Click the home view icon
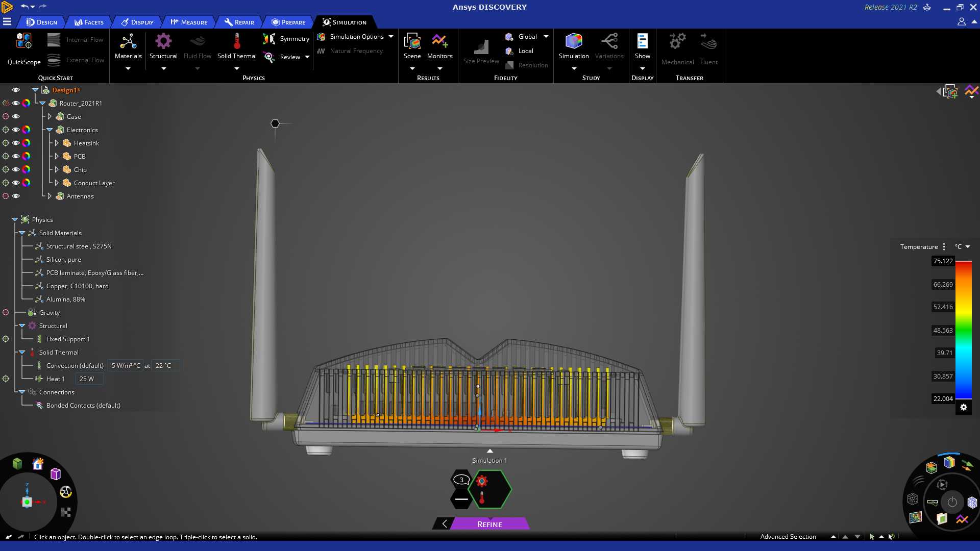Screen dimensions: 980x551 [x=38, y=464]
